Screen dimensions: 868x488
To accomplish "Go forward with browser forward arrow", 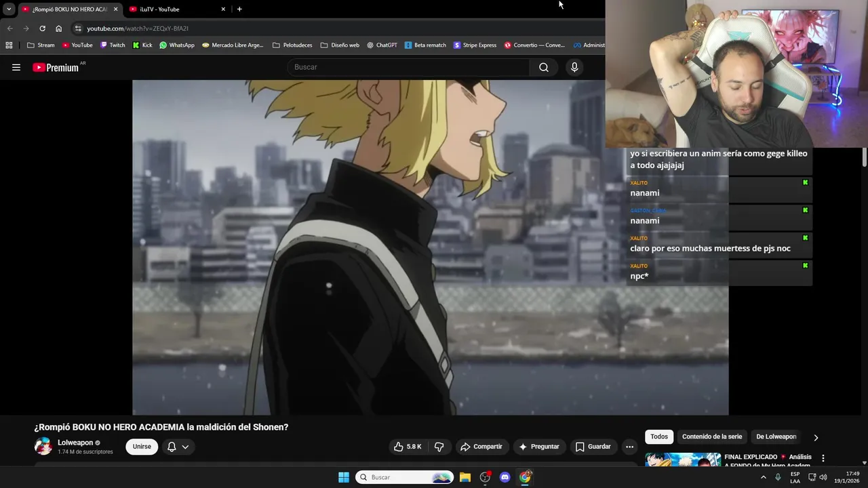I will (26, 28).
